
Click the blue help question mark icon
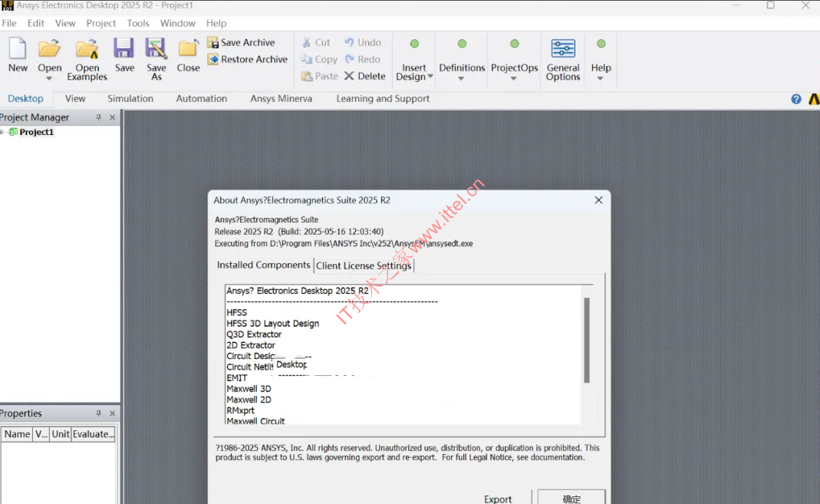point(796,99)
